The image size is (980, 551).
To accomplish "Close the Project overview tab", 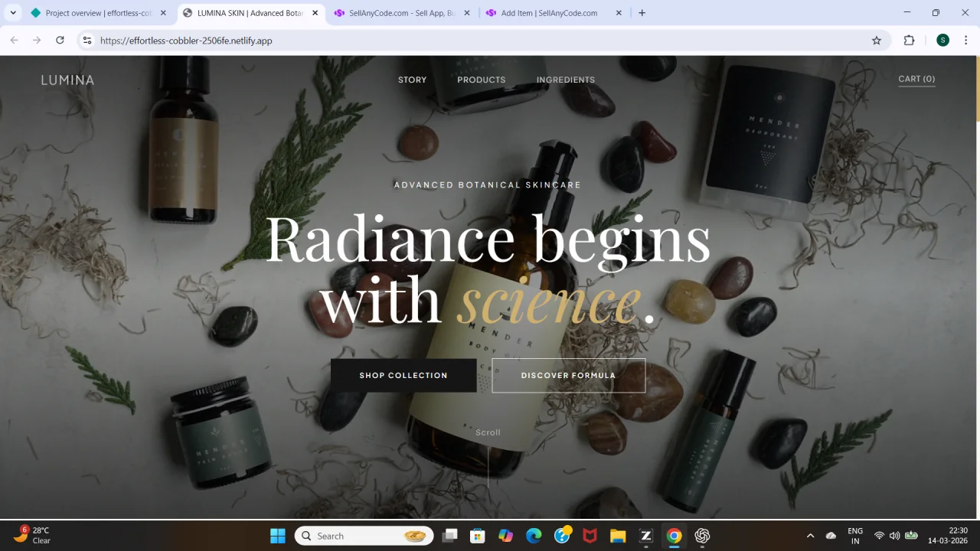I will coord(163,13).
